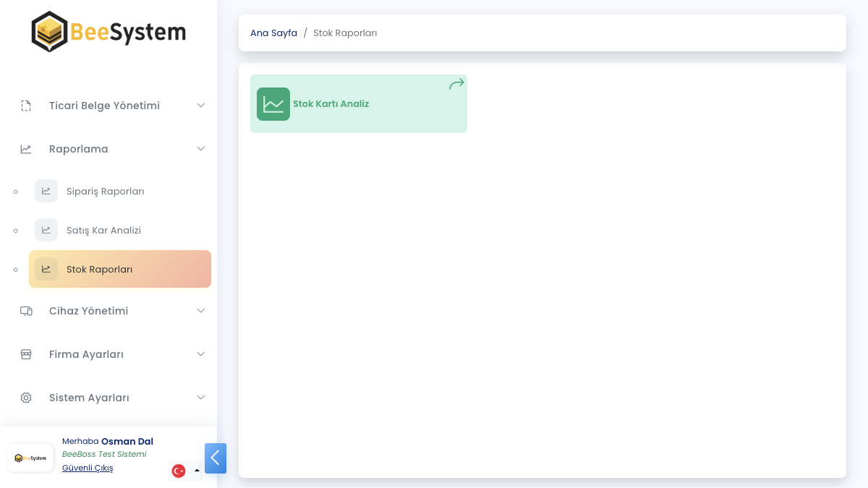Click the Raporlama chart icon
868x488 pixels.
pos(26,149)
